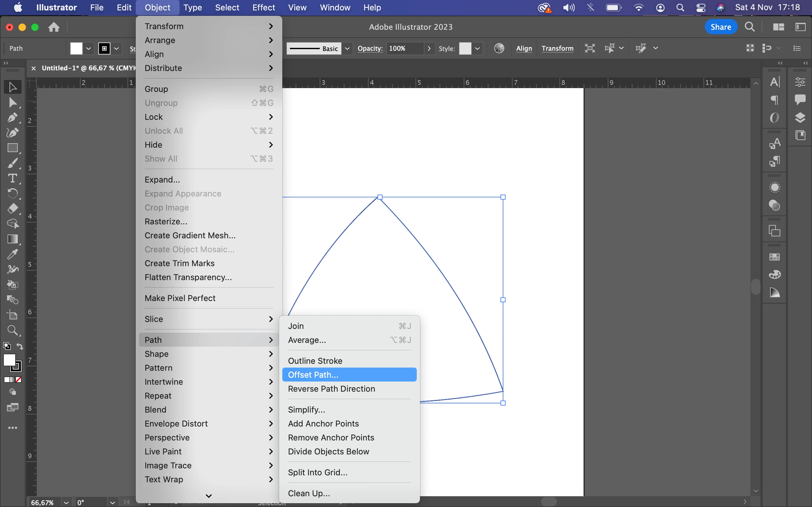812x507 pixels.
Task: Click the Recolor Artwork icon
Action: click(499, 48)
